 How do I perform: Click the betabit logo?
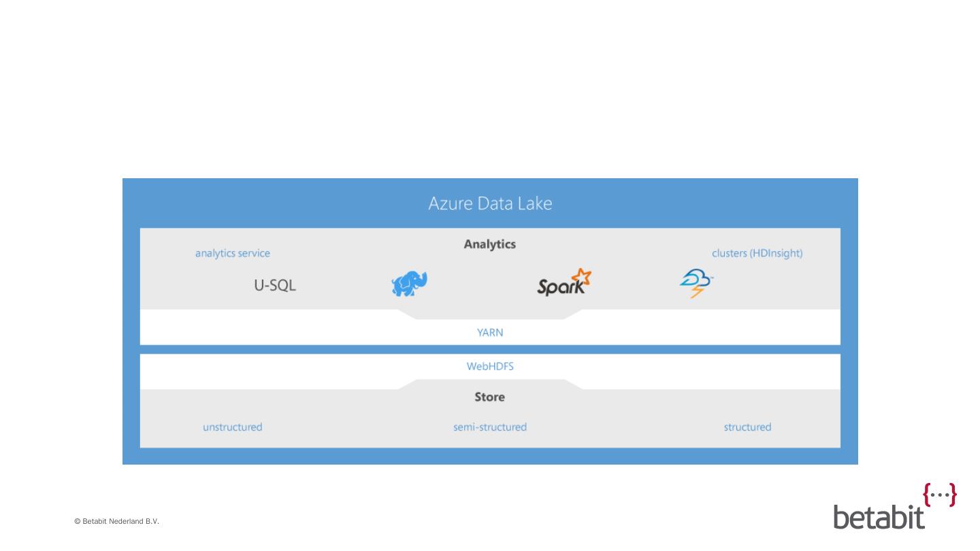pos(879,517)
